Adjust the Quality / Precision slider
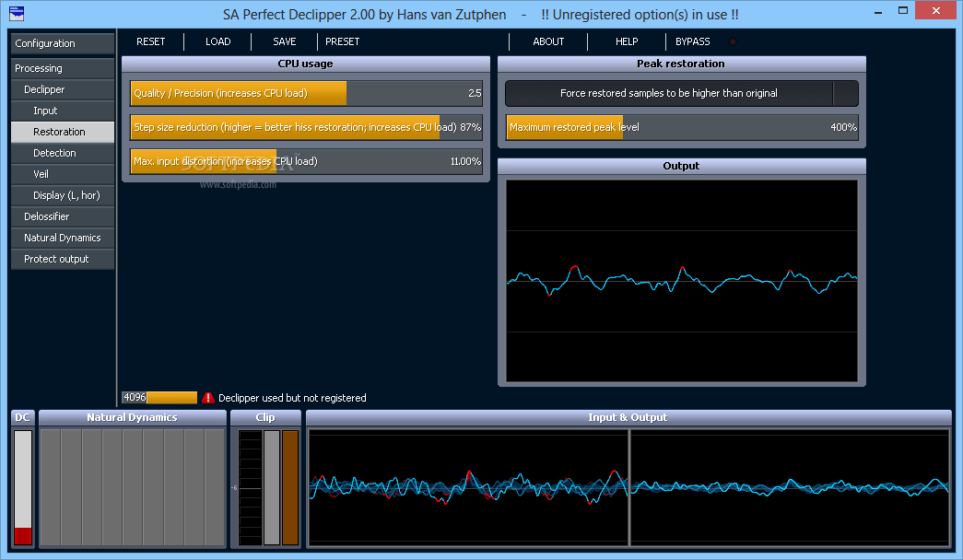This screenshot has width=963, height=560. 306,93
